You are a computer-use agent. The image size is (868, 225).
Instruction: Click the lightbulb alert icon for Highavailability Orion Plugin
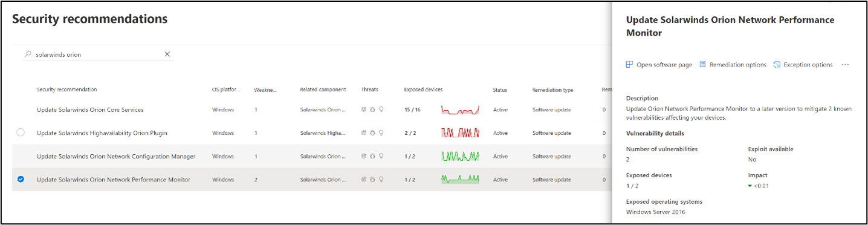point(381,133)
